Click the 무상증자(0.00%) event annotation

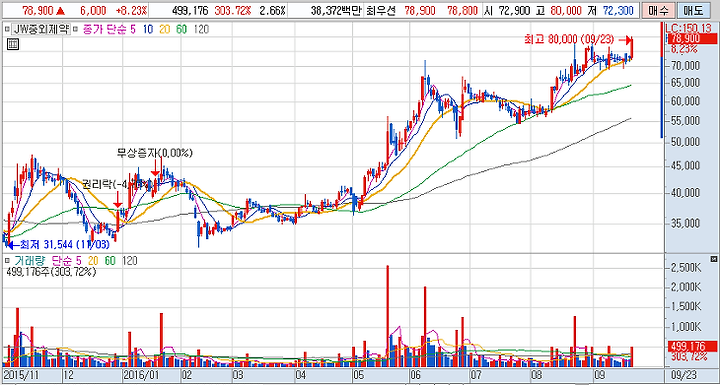pyautogui.click(x=155, y=153)
